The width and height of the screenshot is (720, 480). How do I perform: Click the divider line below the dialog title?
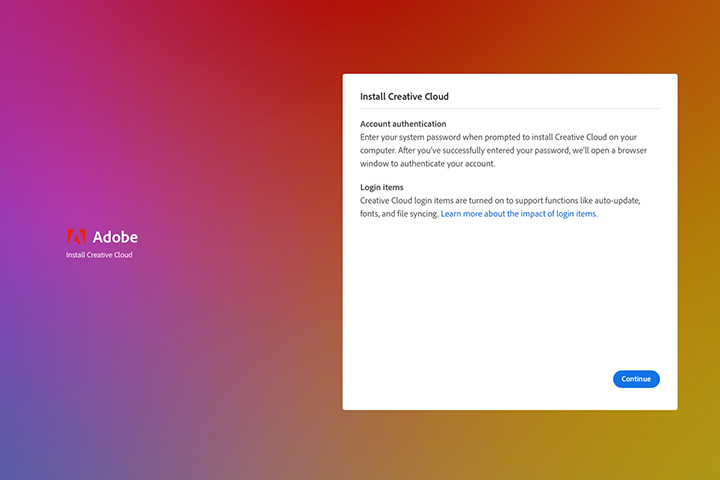point(509,108)
